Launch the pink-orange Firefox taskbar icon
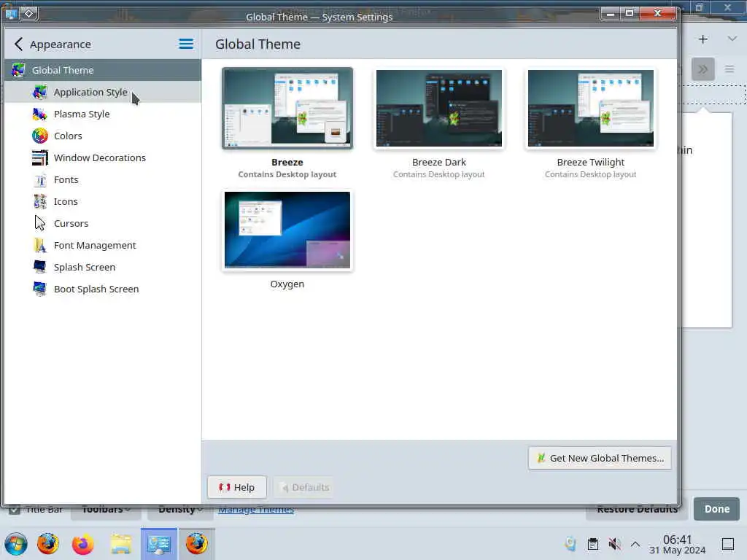This screenshot has height=560, width=747. (x=83, y=544)
